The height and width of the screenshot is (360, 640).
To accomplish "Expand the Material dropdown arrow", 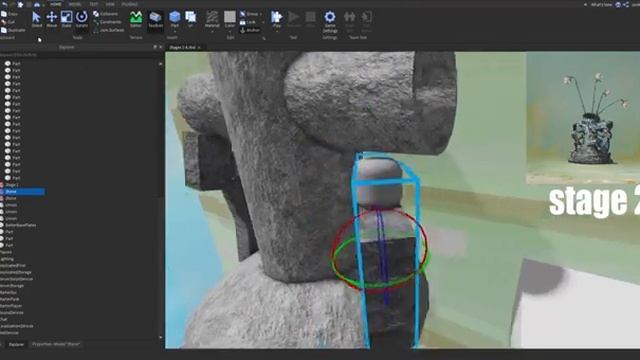I will 212,31.
